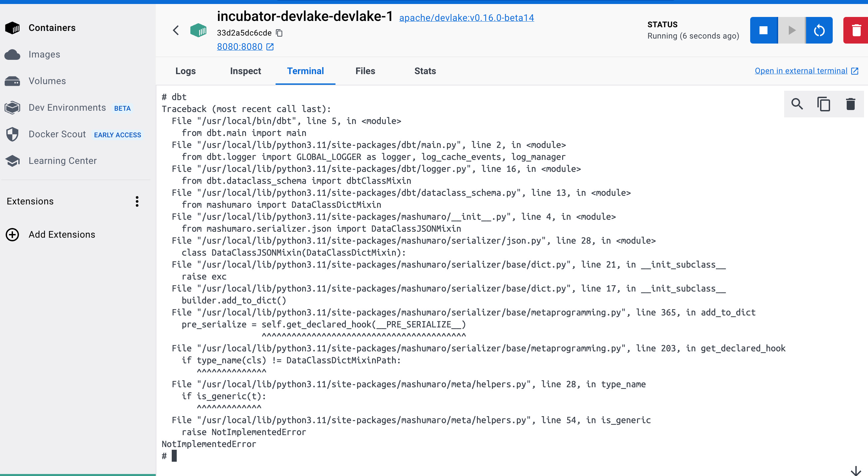Viewport: 868px width, 476px height.
Task: View the Stats tab
Action: [x=425, y=71]
